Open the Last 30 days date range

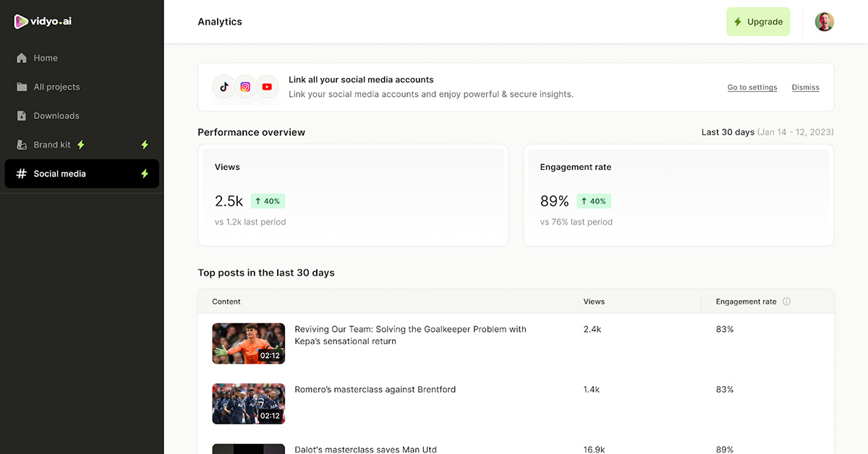pyautogui.click(x=767, y=132)
